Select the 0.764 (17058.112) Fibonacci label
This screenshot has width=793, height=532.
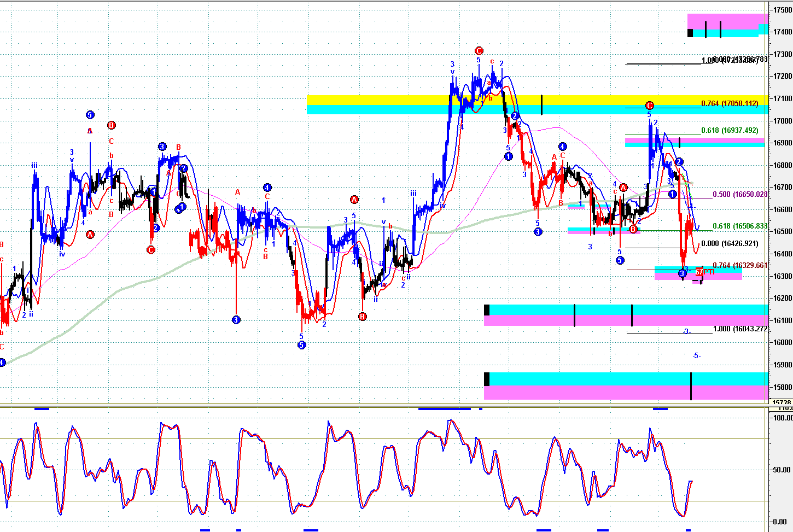pyautogui.click(x=730, y=103)
